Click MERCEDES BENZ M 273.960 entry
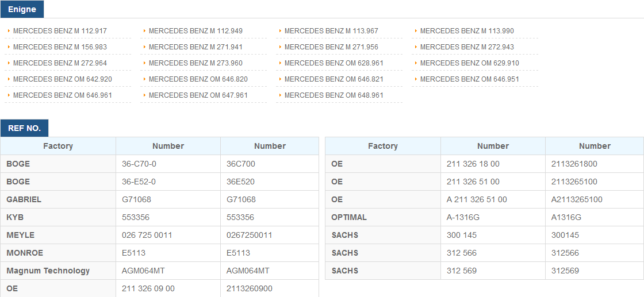Viewport: 644px width, 297px height. [195, 63]
